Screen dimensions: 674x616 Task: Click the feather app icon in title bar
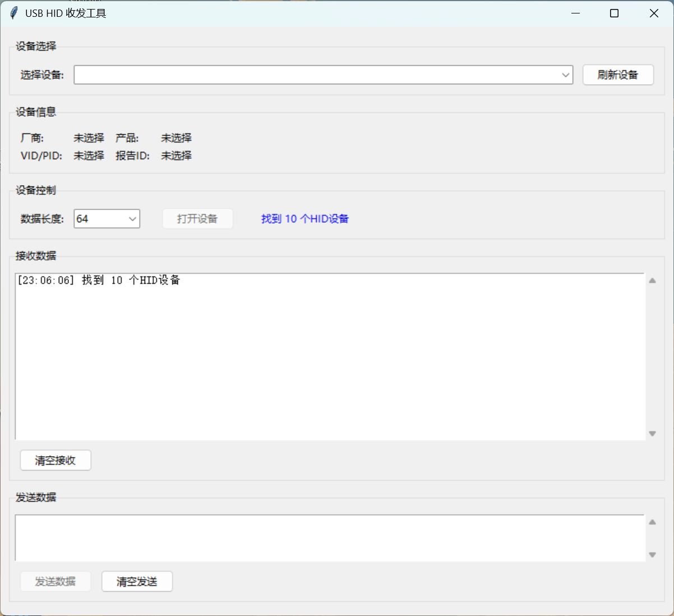click(x=14, y=13)
